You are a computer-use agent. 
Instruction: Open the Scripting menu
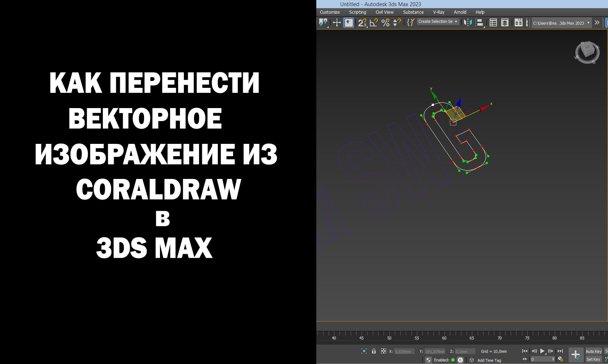click(x=358, y=12)
